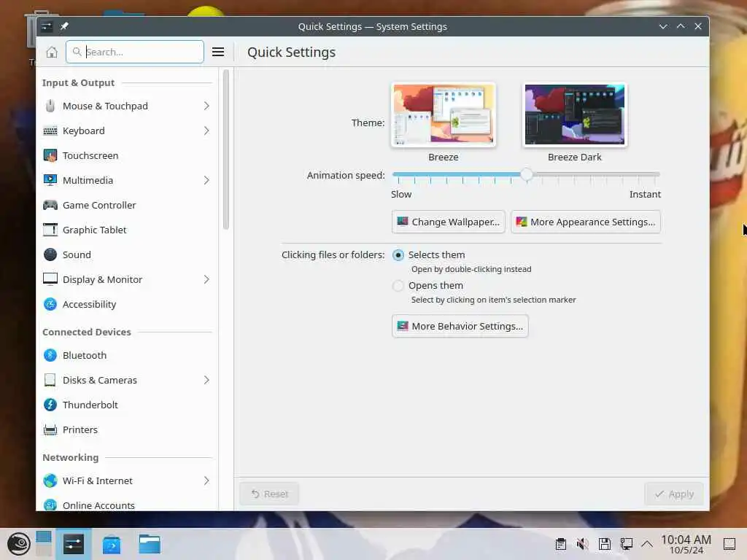Click the Reset button
Screen dimensions: 747x560
click(269, 494)
